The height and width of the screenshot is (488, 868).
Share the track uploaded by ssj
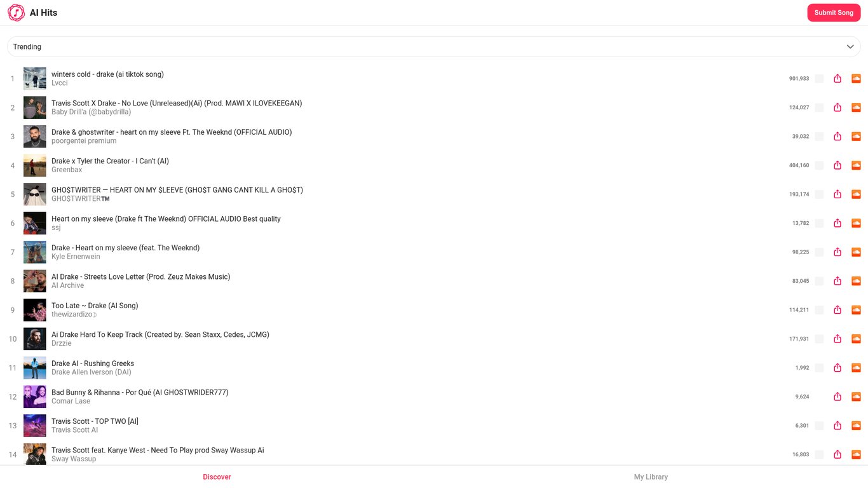pyautogui.click(x=837, y=223)
